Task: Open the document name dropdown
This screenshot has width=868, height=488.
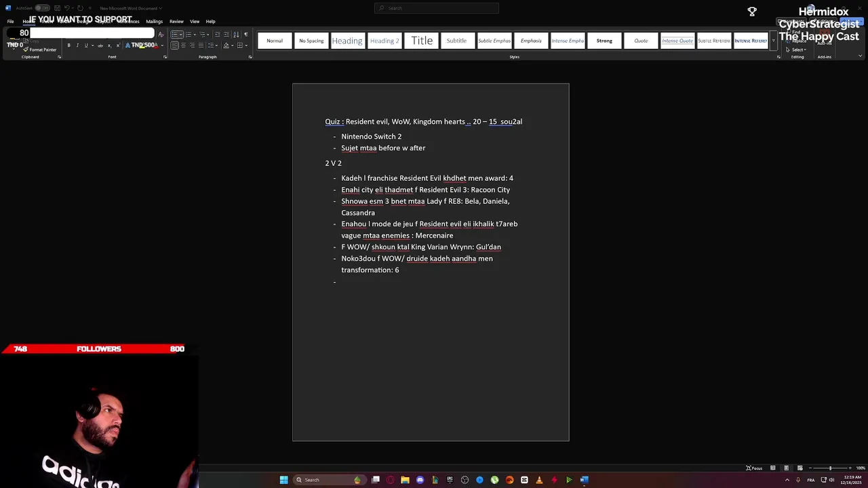Action: pos(160,8)
